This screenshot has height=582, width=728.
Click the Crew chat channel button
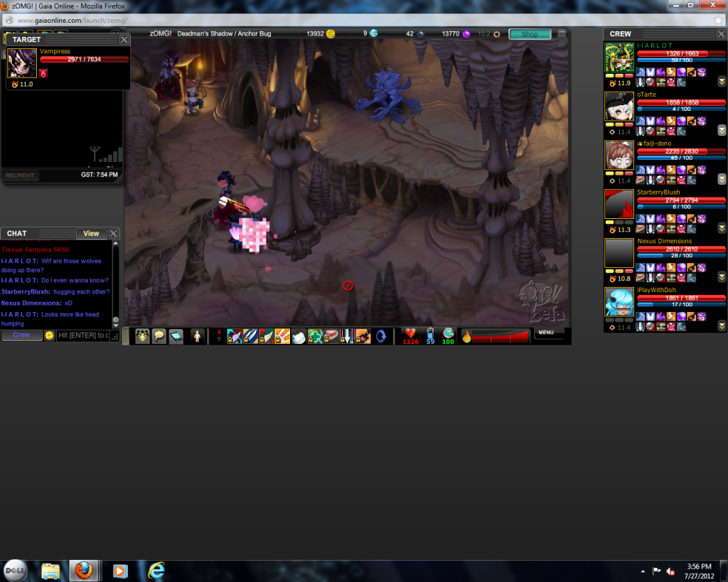pyautogui.click(x=21, y=335)
